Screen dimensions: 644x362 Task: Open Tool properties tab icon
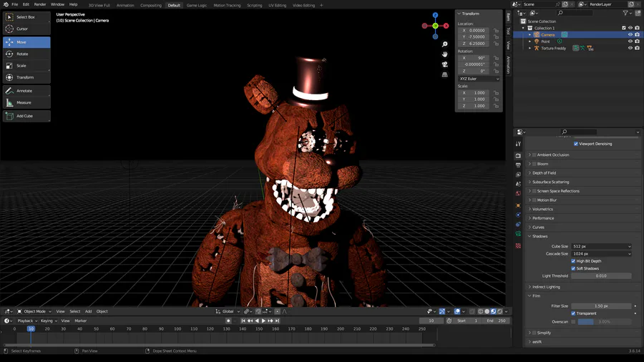point(518,144)
